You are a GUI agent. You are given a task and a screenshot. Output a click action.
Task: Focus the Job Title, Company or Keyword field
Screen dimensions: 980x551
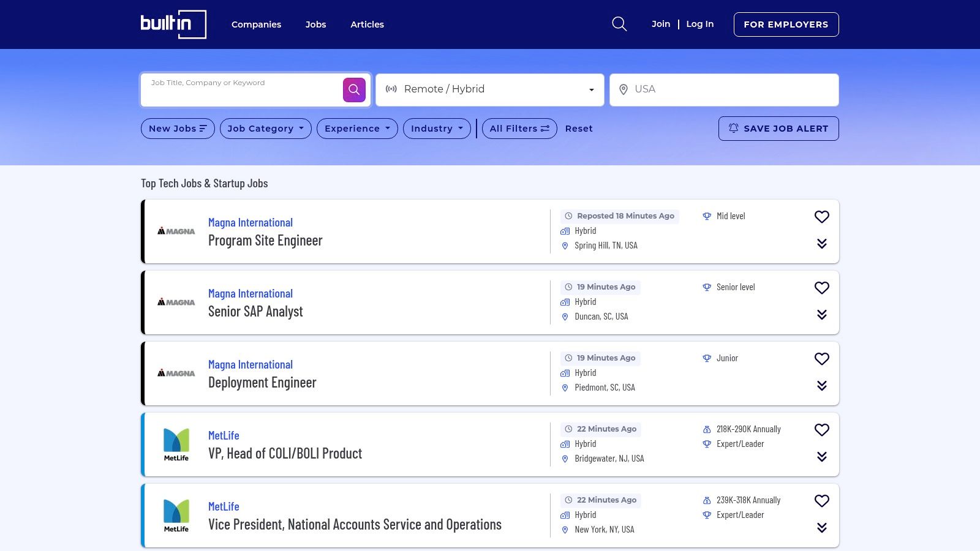click(x=242, y=90)
